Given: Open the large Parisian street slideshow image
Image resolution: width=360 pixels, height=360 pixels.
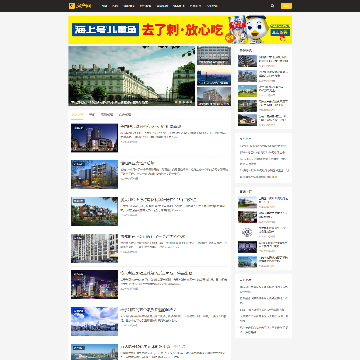Looking at the screenshot, I should click(x=132, y=76).
